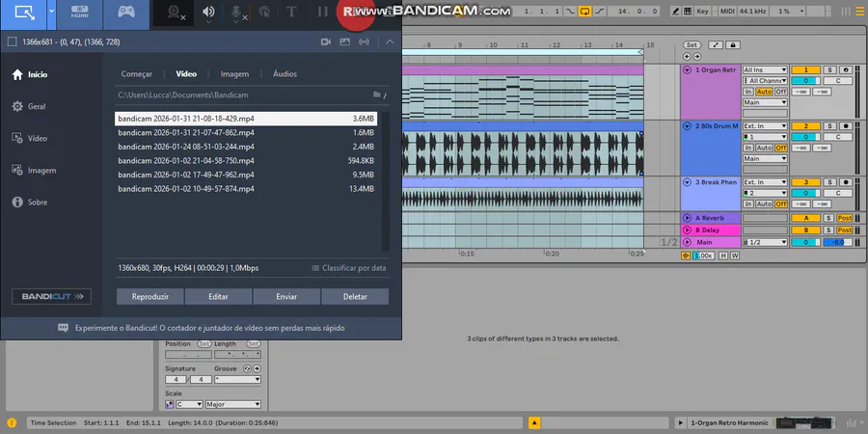Viewport: 868px width, 434px height.
Task: Click the image screenshot icon in Bandicam info bar
Action: pos(345,42)
